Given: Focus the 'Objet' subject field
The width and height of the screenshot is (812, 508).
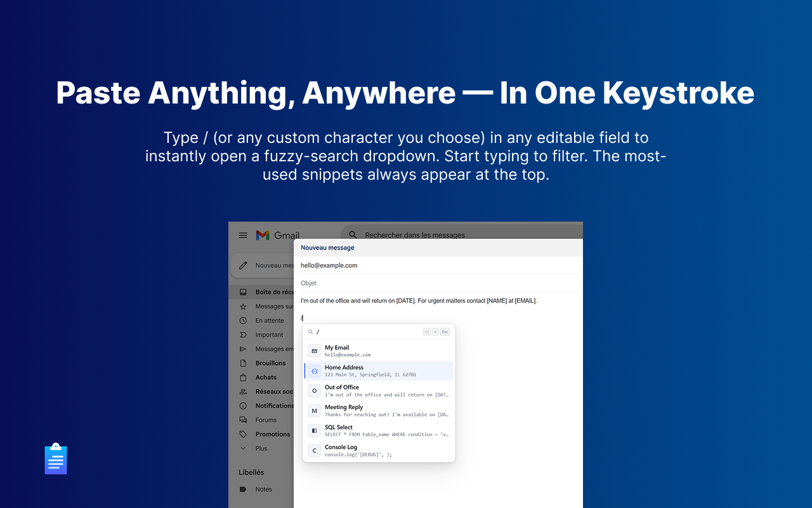Looking at the screenshot, I should [x=438, y=283].
